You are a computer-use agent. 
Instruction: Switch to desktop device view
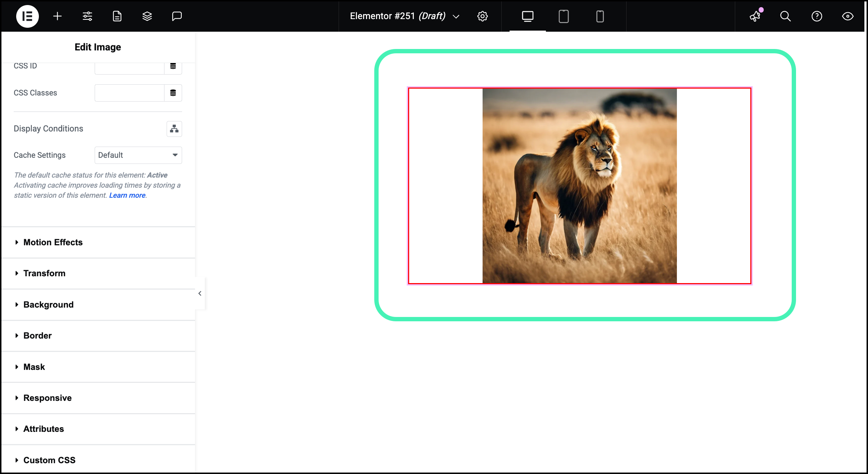528,16
